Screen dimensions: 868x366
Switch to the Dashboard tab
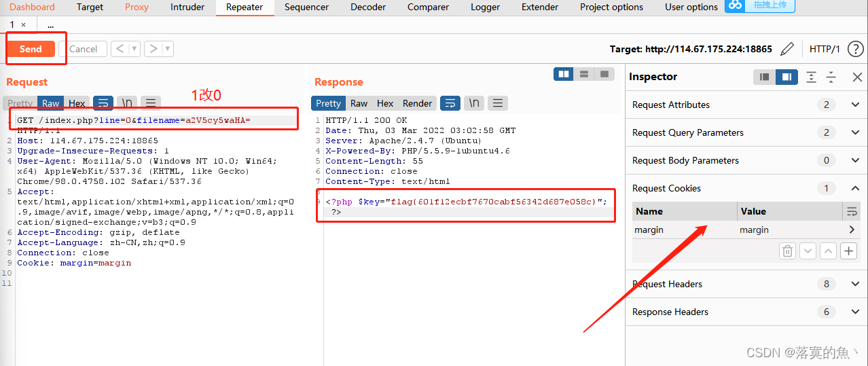click(32, 7)
